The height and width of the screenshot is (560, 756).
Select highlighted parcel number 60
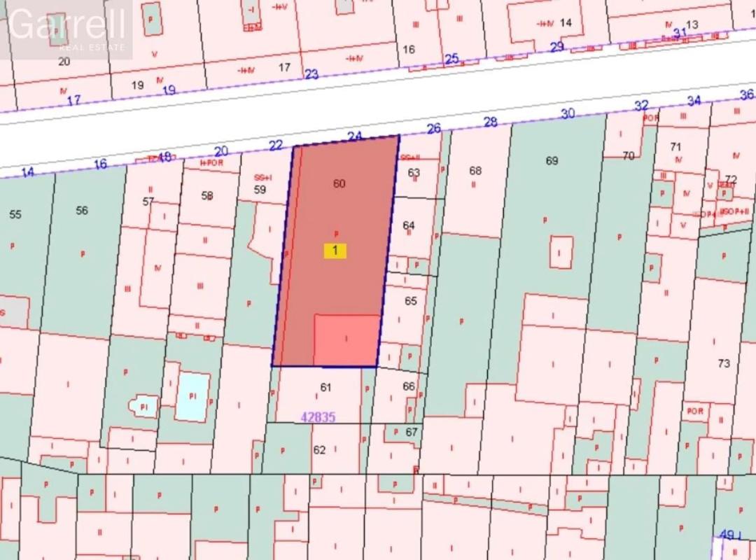tap(339, 183)
